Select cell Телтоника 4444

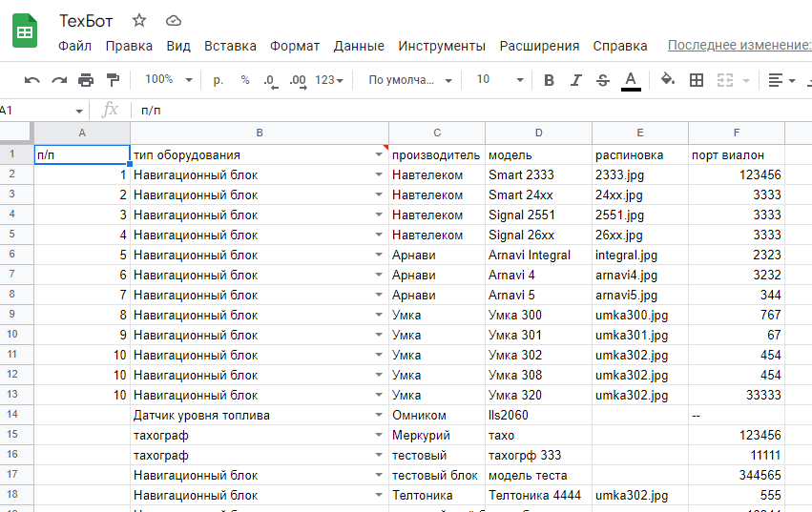click(538, 496)
